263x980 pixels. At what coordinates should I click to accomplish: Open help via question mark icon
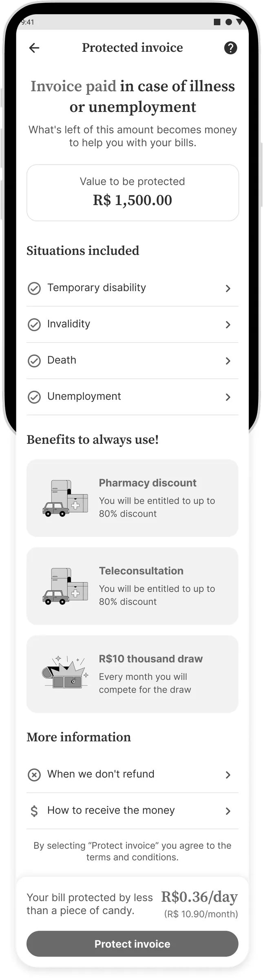tap(230, 48)
